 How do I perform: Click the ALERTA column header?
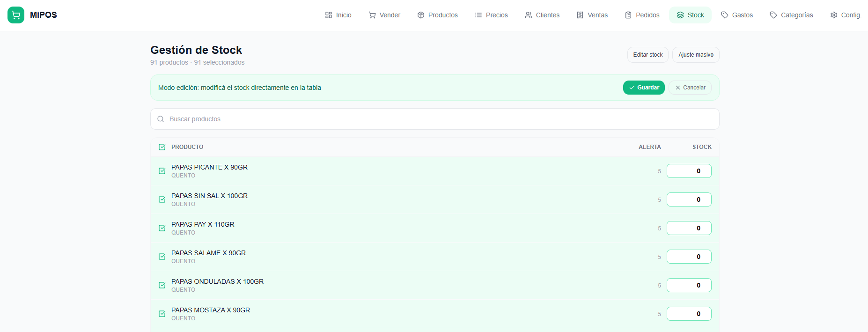point(650,147)
